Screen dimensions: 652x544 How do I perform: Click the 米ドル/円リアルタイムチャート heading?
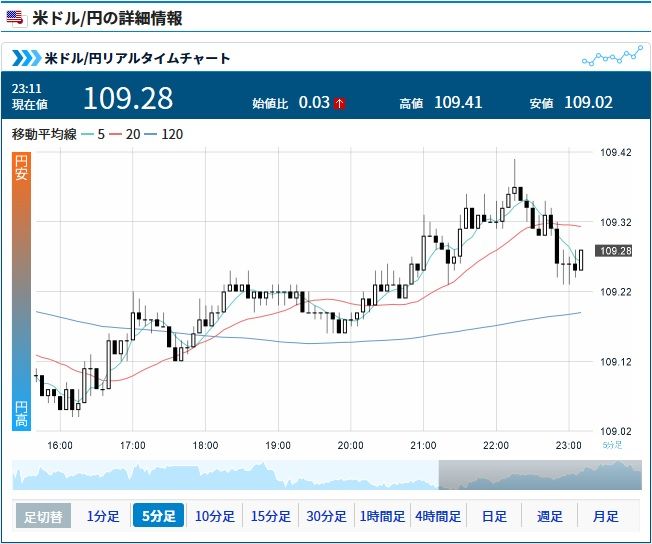(x=137, y=58)
